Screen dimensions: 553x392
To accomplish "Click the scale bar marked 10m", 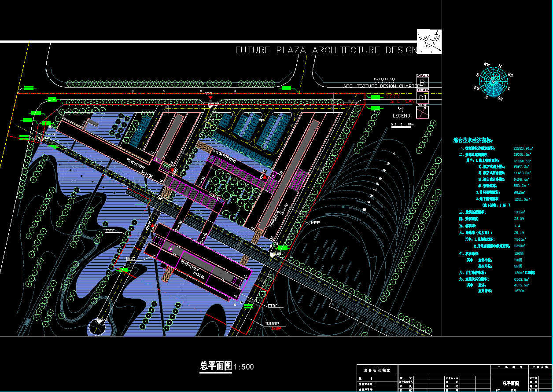I will pyautogui.click(x=402, y=125).
